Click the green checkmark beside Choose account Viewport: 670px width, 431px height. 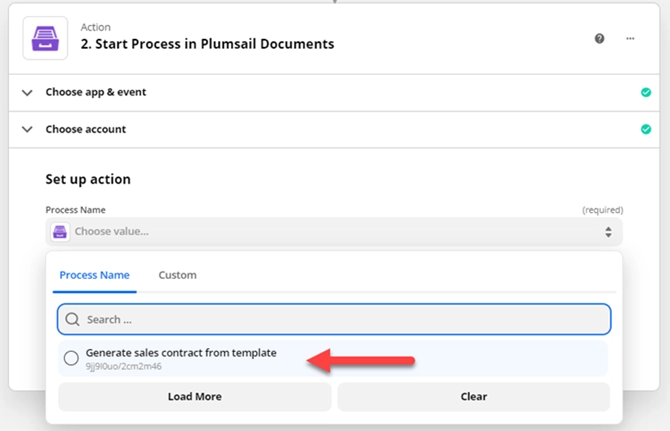tap(646, 129)
